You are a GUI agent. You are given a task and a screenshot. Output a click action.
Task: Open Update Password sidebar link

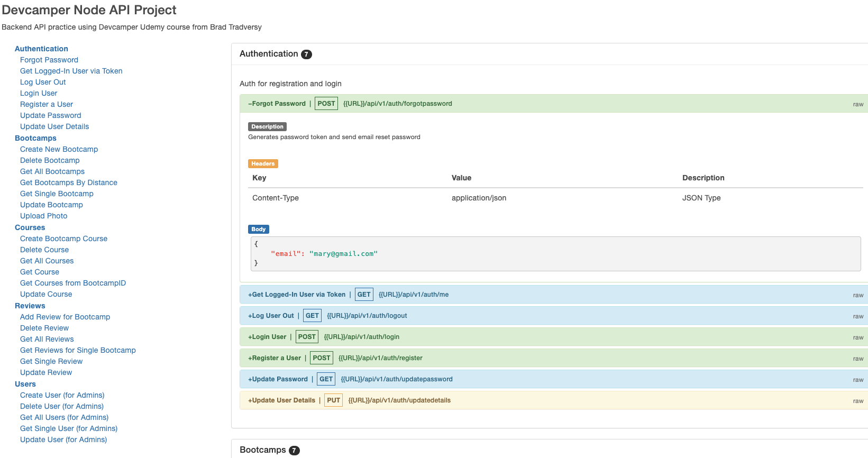tap(51, 115)
